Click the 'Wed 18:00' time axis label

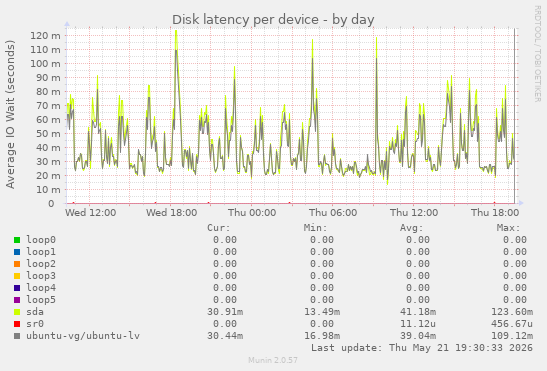[172, 213]
